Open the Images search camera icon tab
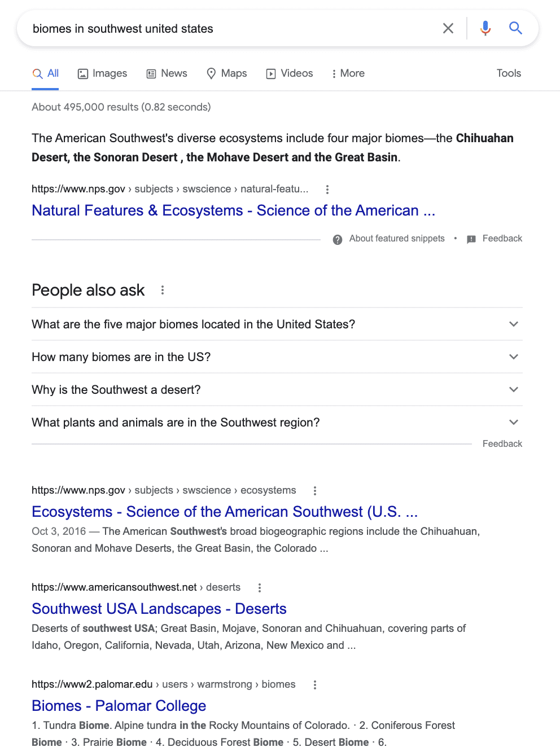Viewport: 560px width, 756px height. click(x=83, y=73)
